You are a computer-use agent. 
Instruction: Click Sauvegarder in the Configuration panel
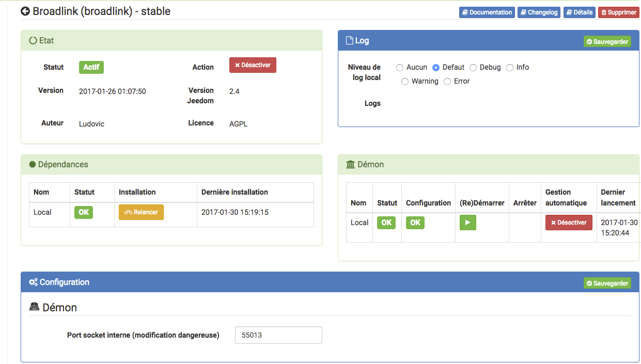607,283
